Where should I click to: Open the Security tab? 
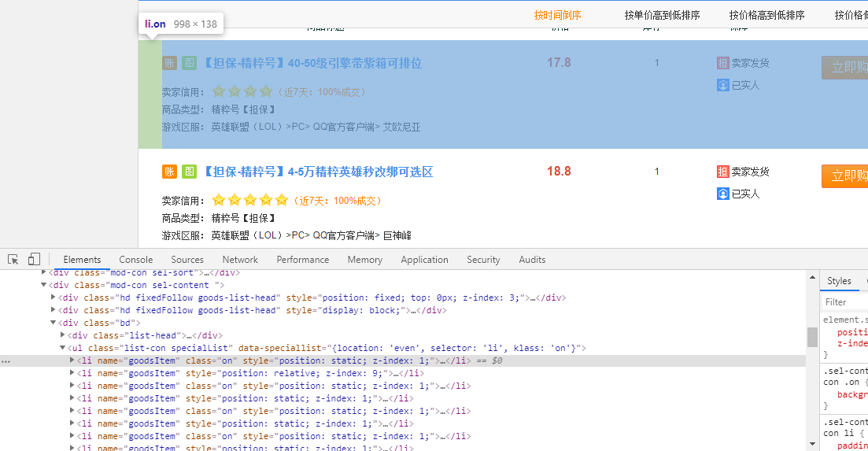(483, 260)
